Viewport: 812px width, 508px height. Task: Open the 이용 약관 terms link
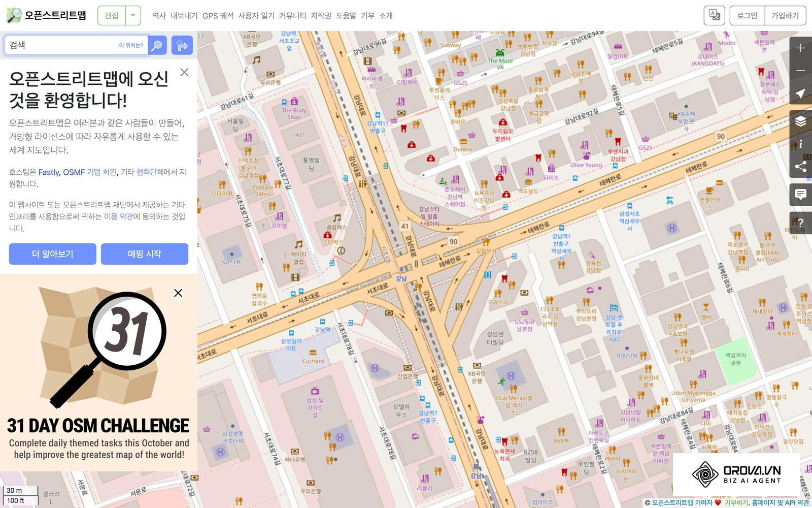pos(118,216)
